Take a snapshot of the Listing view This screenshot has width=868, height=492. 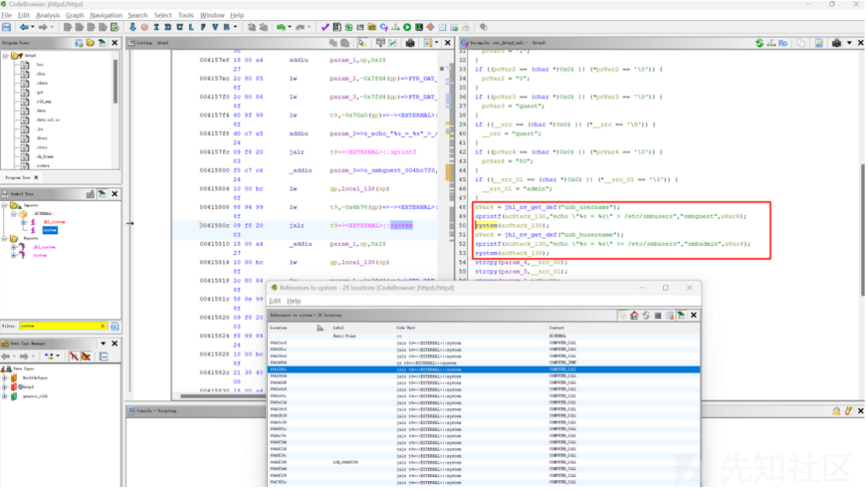410,42
